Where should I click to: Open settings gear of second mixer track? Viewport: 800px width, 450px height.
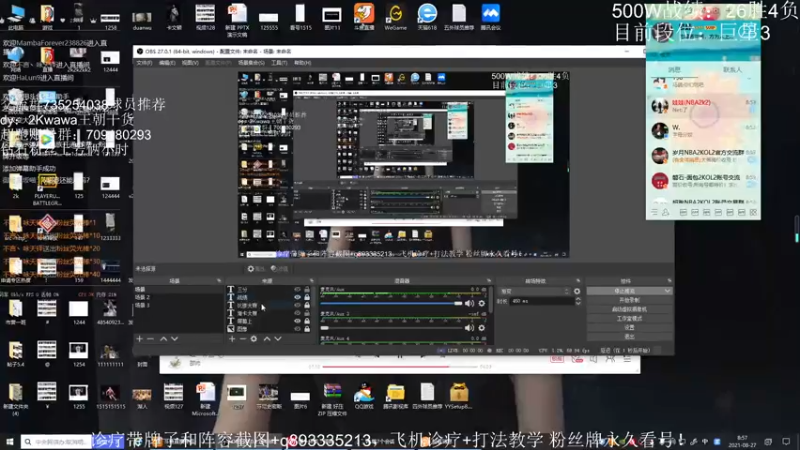(x=482, y=328)
